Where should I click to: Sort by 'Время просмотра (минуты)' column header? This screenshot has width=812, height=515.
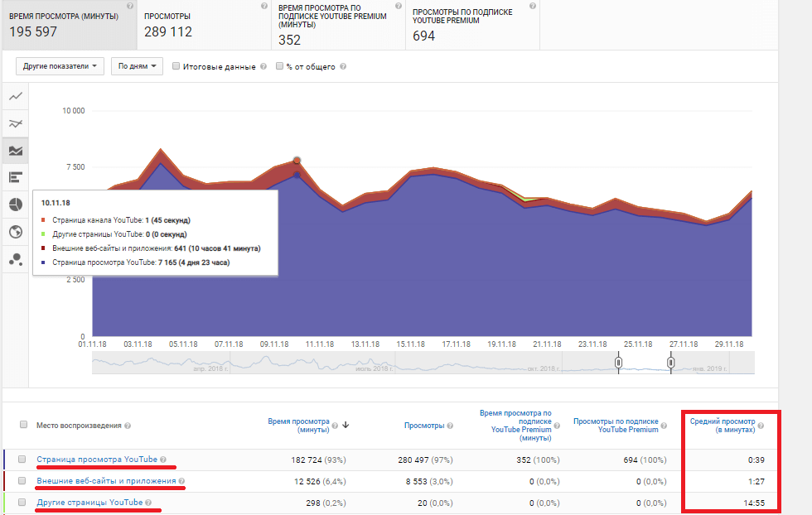(x=298, y=425)
